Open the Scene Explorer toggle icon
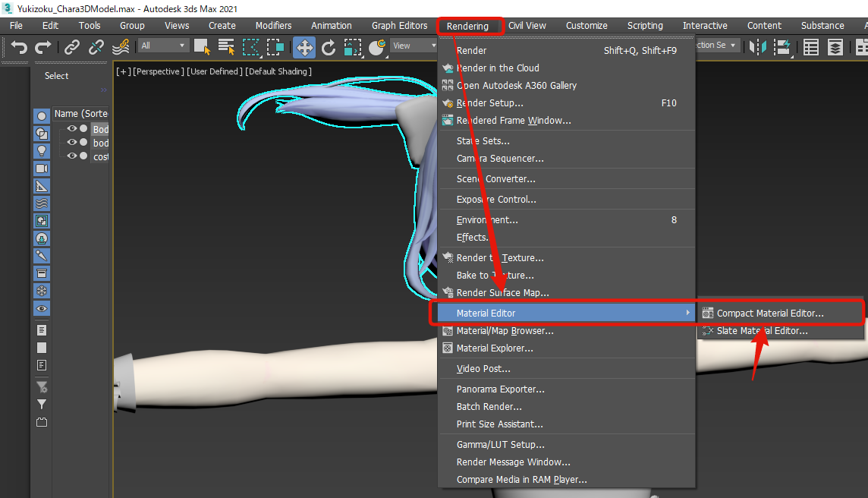The height and width of the screenshot is (498, 868). click(811, 47)
